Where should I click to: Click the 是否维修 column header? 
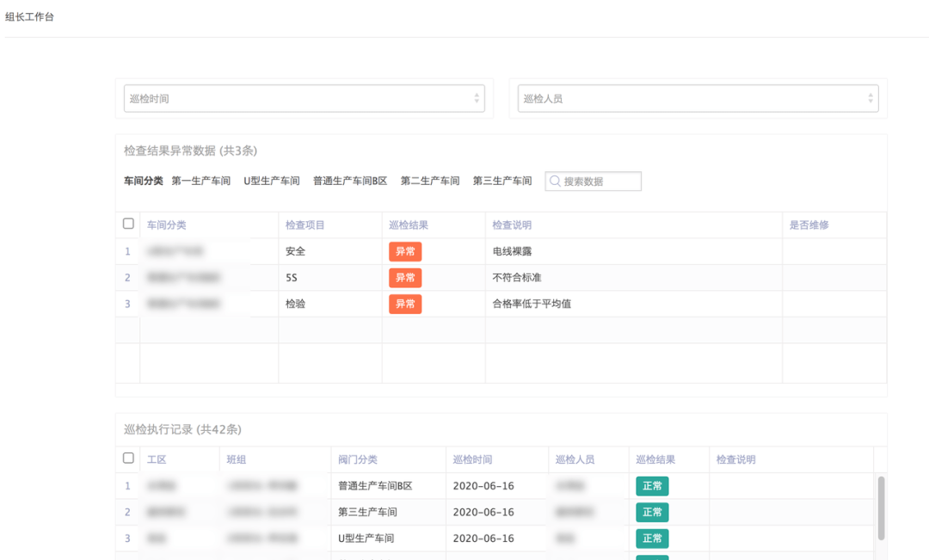(x=809, y=225)
